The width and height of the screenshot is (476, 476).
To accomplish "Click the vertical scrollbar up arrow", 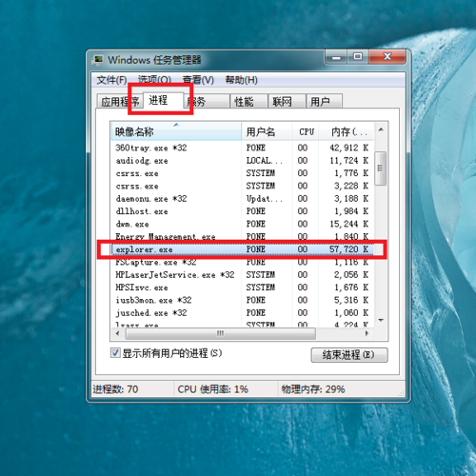I will [381, 129].
